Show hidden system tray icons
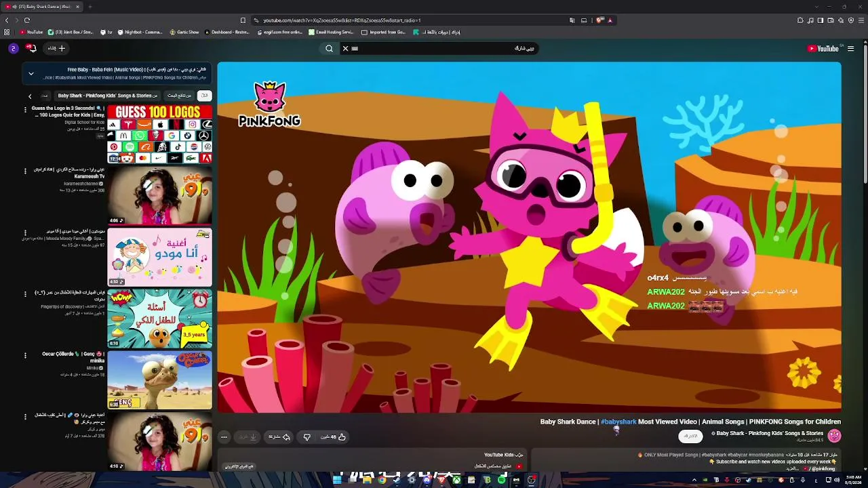The height and width of the screenshot is (488, 868). point(694,480)
